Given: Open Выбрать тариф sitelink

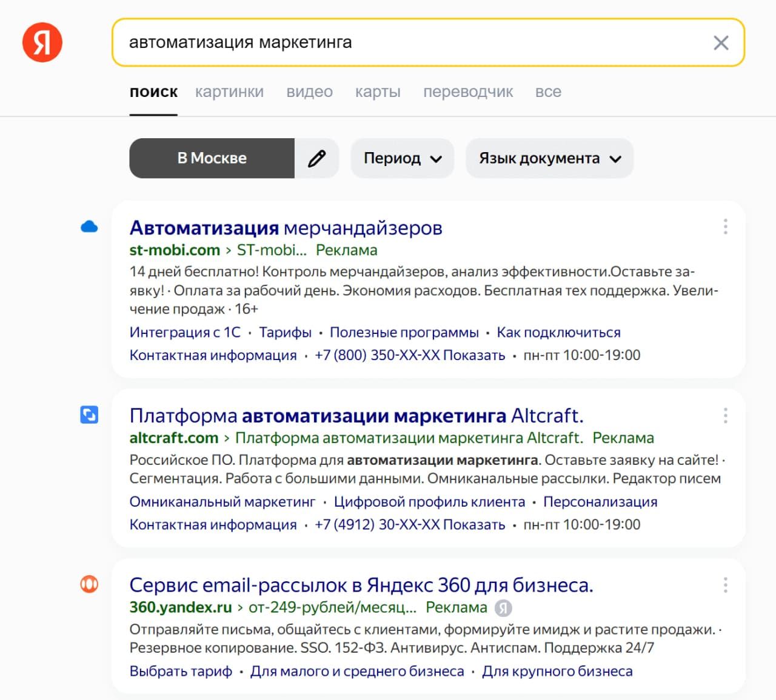Looking at the screenshot, I should pyautogui.click(x=181, y=672).
